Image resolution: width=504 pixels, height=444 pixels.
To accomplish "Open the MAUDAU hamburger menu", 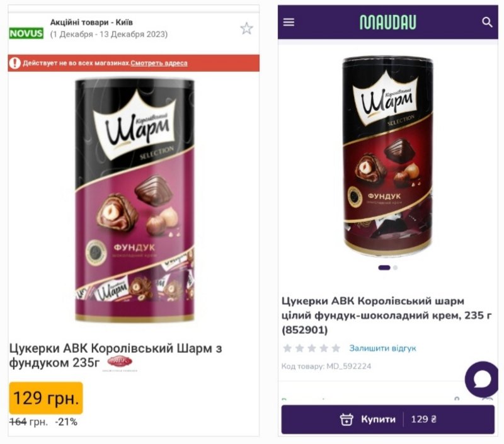I will (289, 22).
